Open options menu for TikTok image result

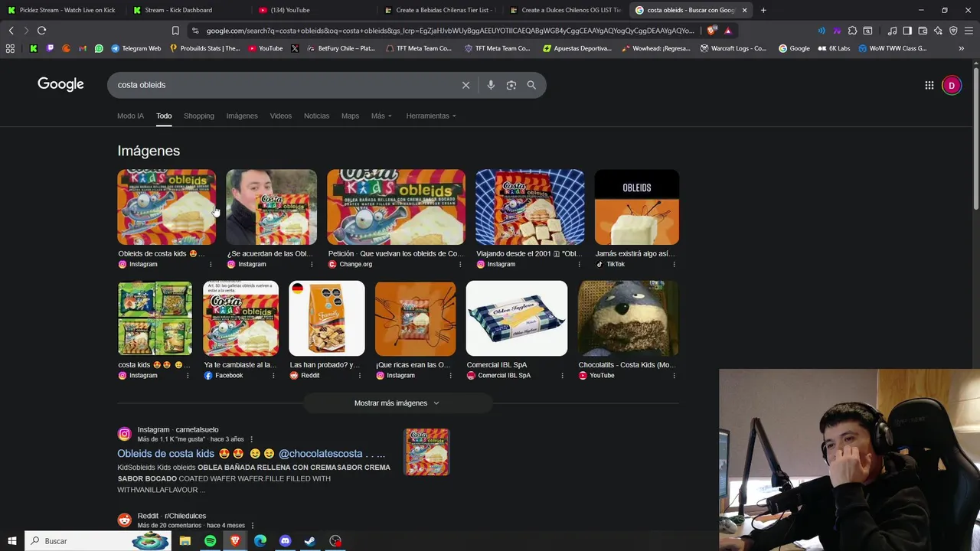(674, 264)
